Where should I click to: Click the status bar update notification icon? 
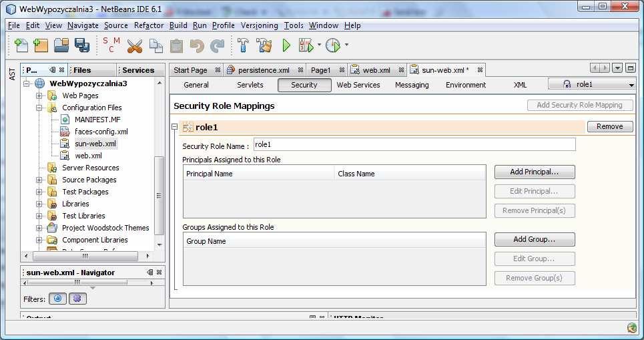point(632,328)
